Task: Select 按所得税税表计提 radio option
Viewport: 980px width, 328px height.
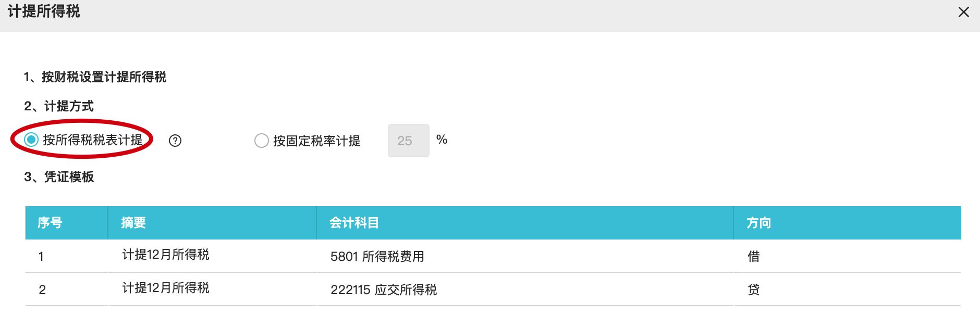Action: (x=31, y=140)
